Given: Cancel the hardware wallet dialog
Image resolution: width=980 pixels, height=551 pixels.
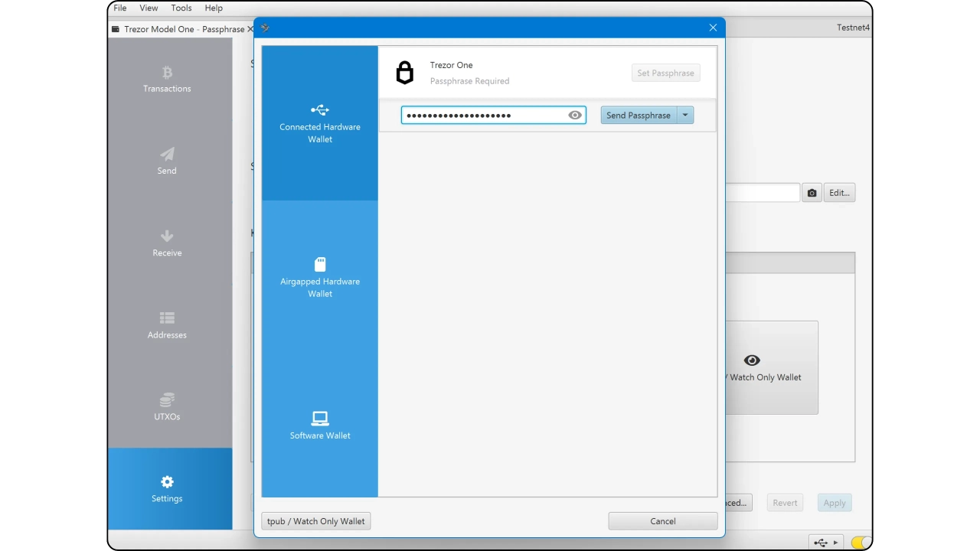Looking at the screenshot, I should tap(663, 521).
